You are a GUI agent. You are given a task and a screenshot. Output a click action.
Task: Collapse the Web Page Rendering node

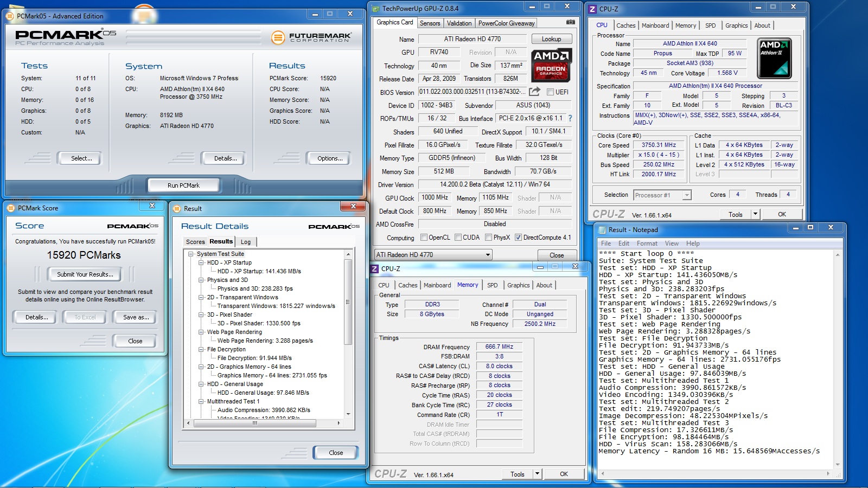201,332
